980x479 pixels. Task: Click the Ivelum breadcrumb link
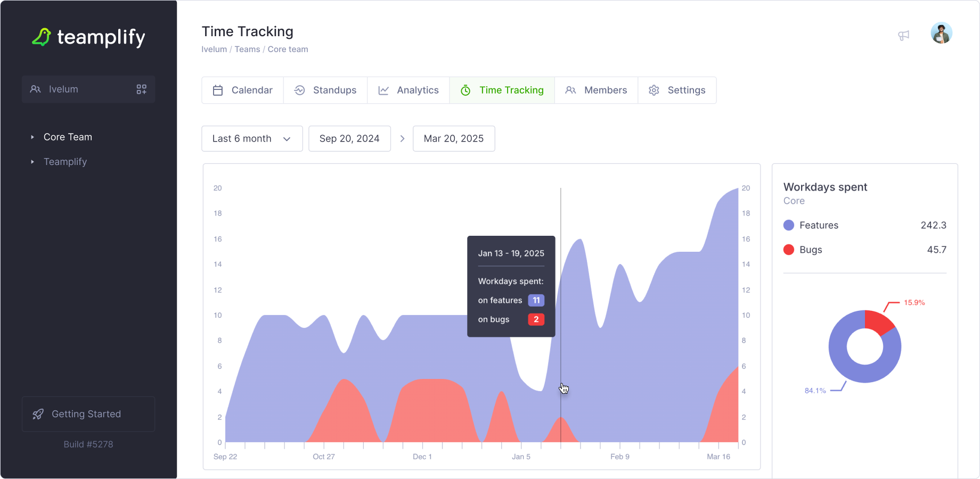(214, 49)
